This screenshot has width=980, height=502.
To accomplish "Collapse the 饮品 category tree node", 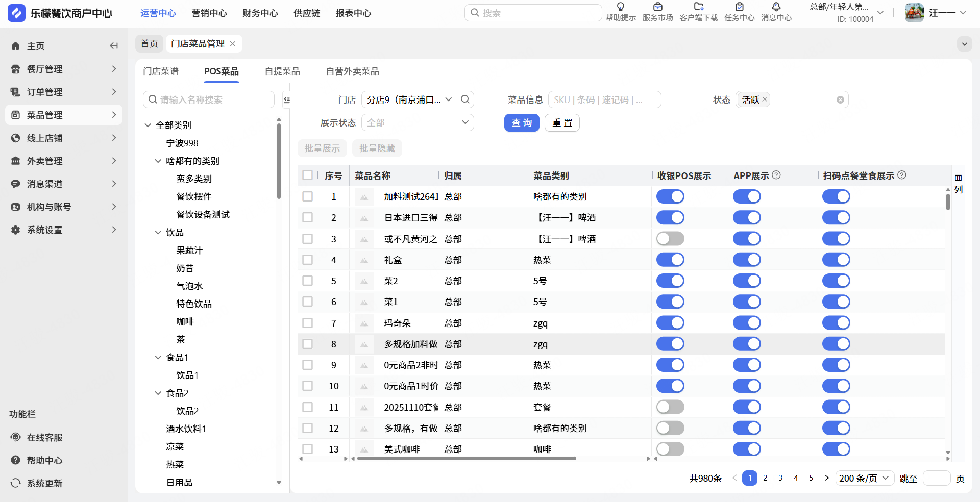I will tap(158, 232).
